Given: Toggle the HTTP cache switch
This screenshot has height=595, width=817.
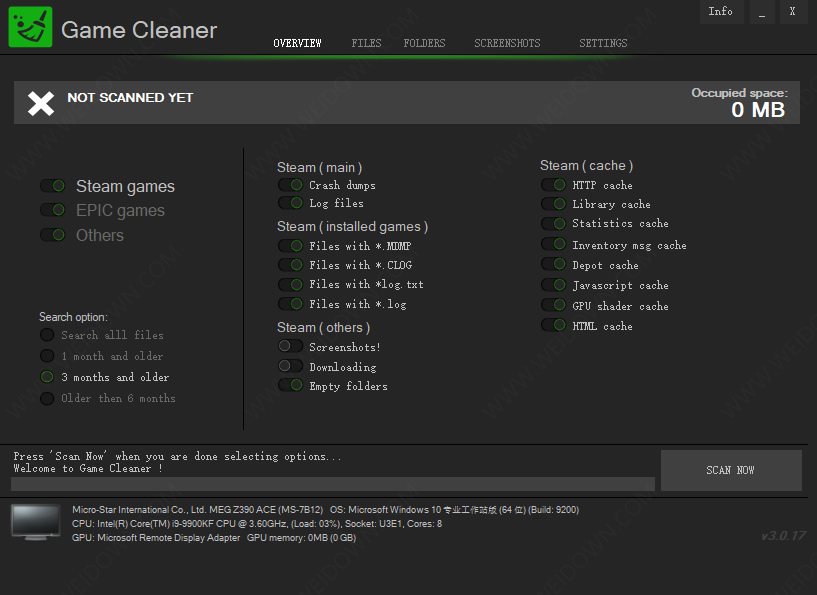Looking at the screenshot, I should pyautogui.click(x=553, y=185).
